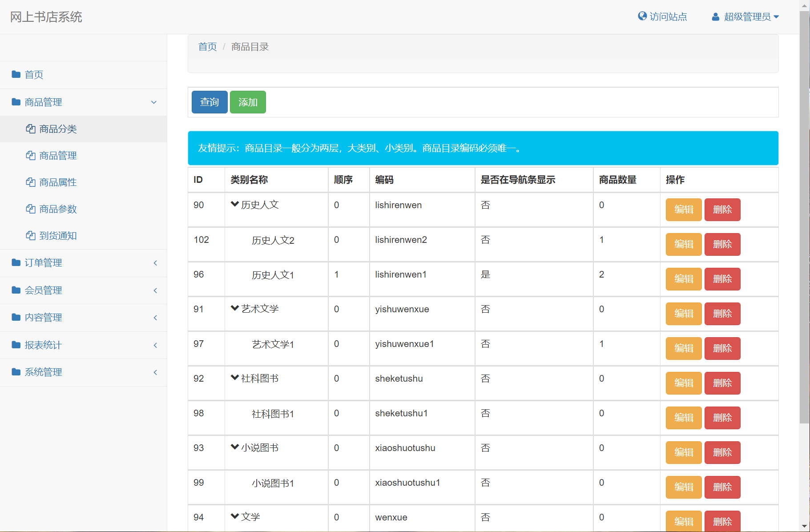Viewport: 810px width, 532px height.
Task: Click the 会员管理 folder icon
Action: click(16, 290)
